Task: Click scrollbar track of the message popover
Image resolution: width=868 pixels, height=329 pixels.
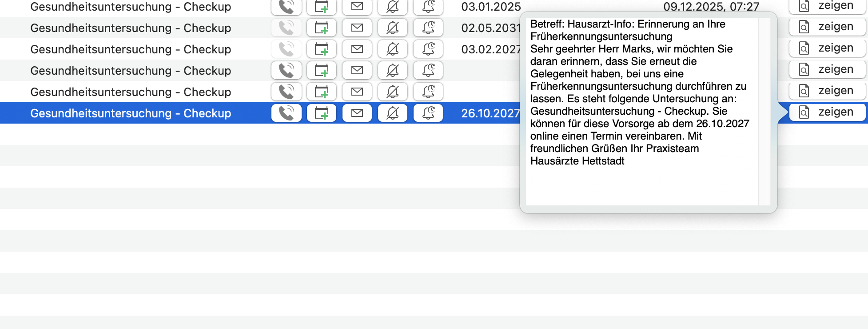Action: [764, 111]
